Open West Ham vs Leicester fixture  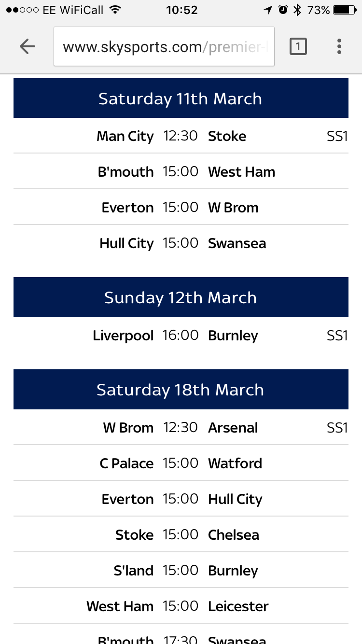point(181,606)
